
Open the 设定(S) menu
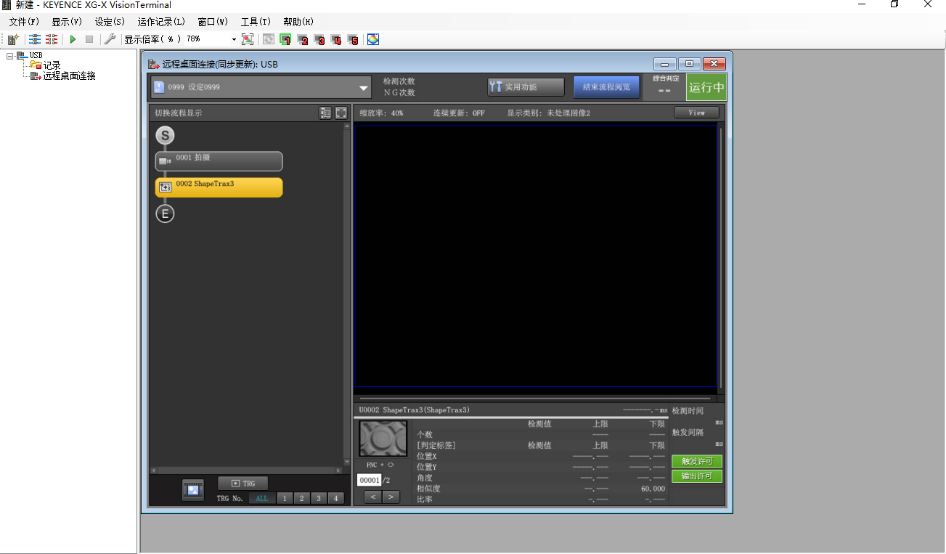(x=109, y=22)
